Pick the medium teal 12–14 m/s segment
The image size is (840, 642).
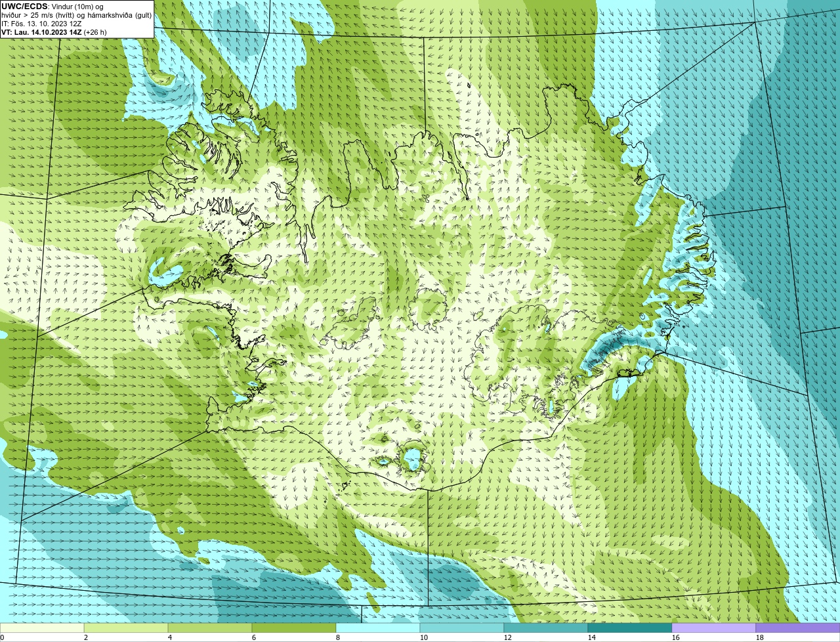(546, 628)
